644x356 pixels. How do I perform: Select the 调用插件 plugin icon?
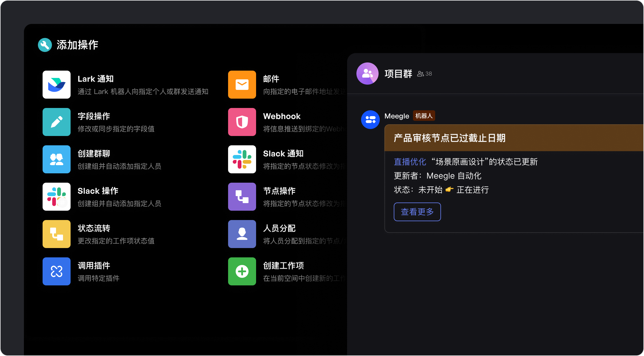57,271
